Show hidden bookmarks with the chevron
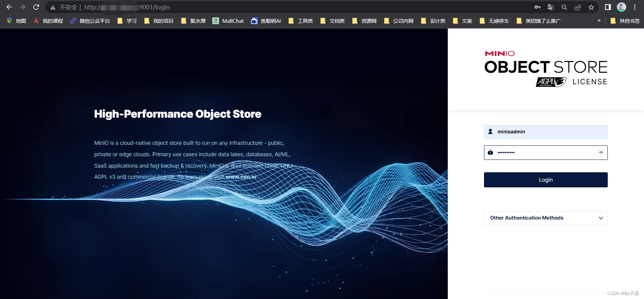 coord(599,21)
